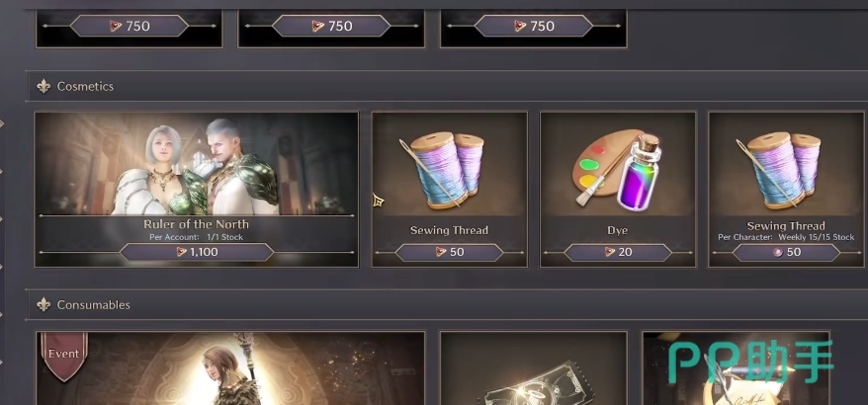This screenshot has width=868, height=405.
Task: Click the fleur-de-lis icon beside Cosmetics
Action: pyautogui.click(x=43, y=86)
